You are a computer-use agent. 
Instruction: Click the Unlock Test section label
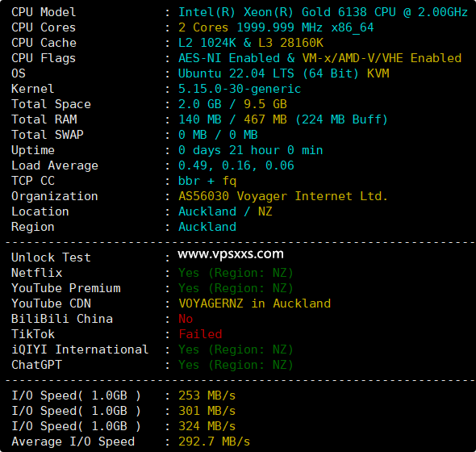pos(51,257)
